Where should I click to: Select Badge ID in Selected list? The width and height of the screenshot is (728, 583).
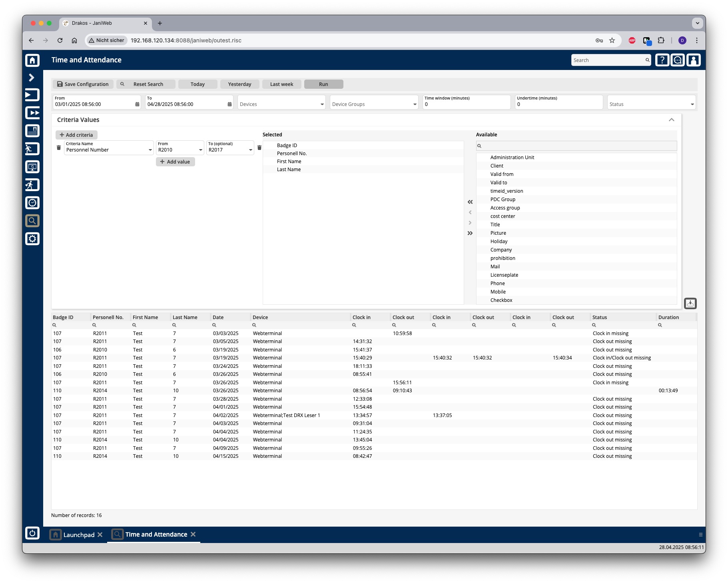(363, 146)
